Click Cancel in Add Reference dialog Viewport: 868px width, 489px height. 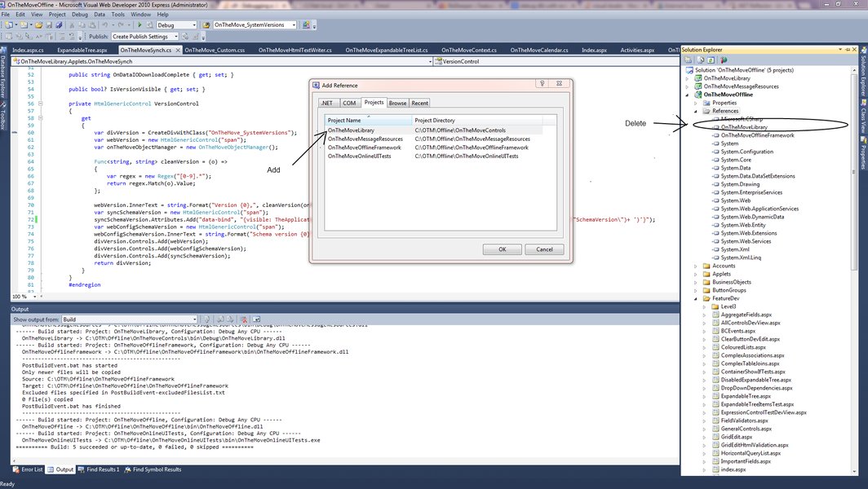point(544,249)
